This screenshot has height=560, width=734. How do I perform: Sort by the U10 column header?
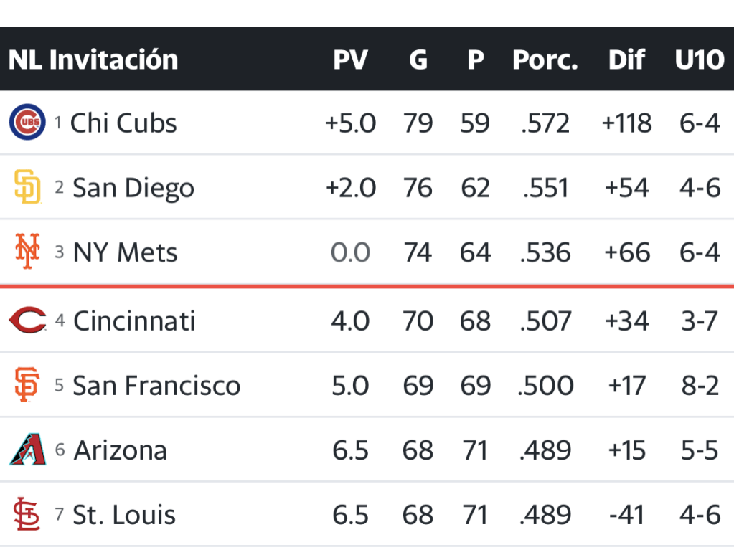pyautogui.click(x=699, y=60)
